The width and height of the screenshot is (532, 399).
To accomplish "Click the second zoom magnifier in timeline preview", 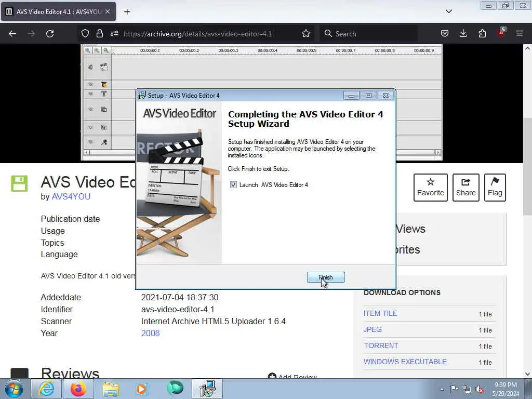I will coord(97,50).
